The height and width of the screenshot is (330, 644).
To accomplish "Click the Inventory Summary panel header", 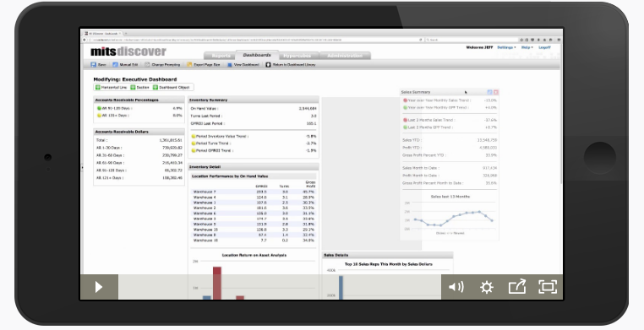I will [254, 100].
